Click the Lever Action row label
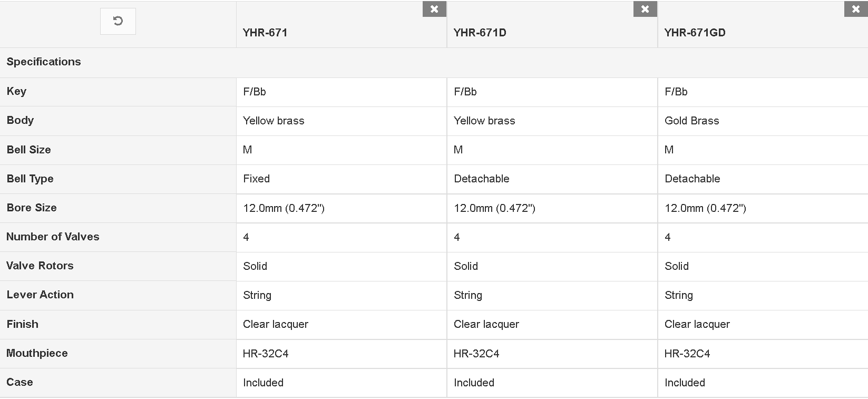The image size is (868, 399). (x=40, y=295)
